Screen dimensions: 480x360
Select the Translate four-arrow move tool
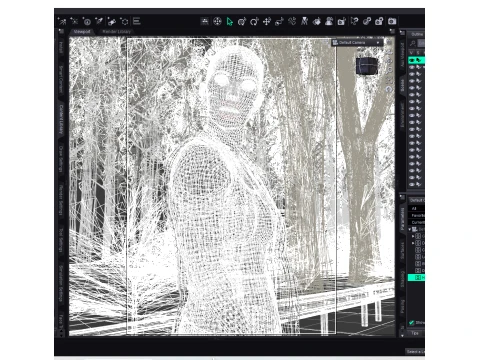(267, 22)
